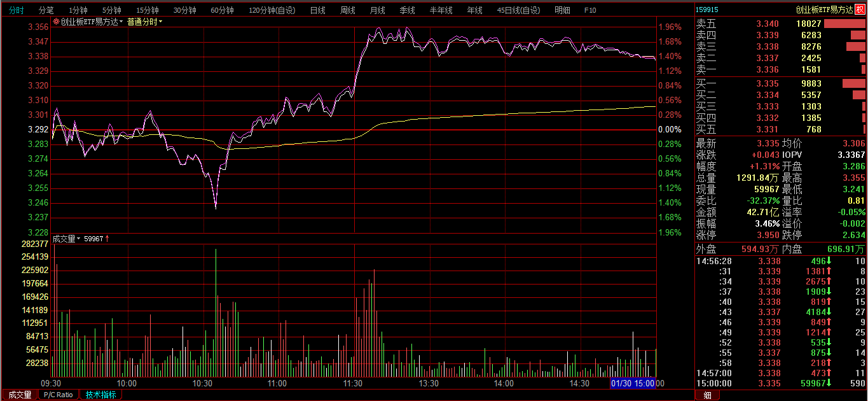Switch to the 日线 chart tab
Image resolution: width=868 pixels, height=401 pixels.
point(317,10)
